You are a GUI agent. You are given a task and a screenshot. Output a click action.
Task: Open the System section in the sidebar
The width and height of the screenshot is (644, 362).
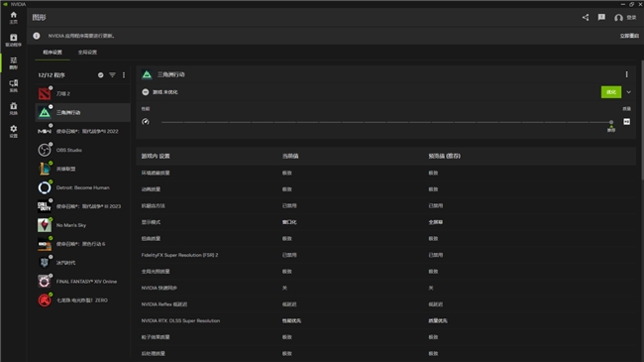point(13,85)
